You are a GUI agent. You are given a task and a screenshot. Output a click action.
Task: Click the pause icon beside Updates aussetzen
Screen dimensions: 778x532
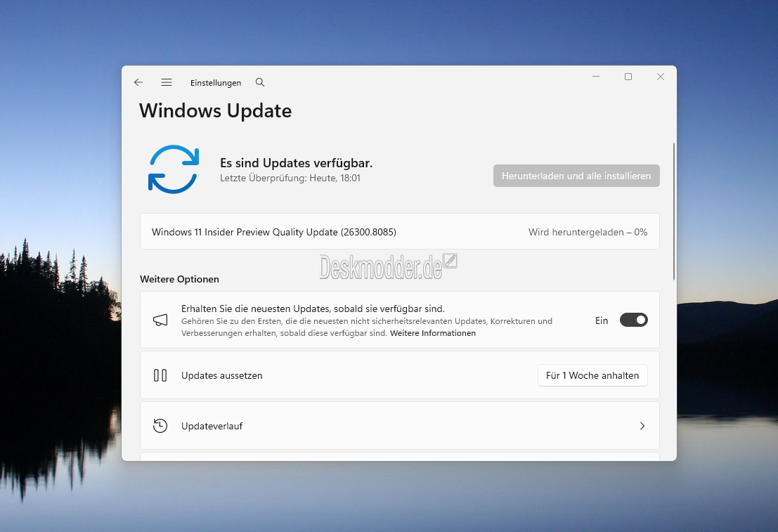[160, 375]
